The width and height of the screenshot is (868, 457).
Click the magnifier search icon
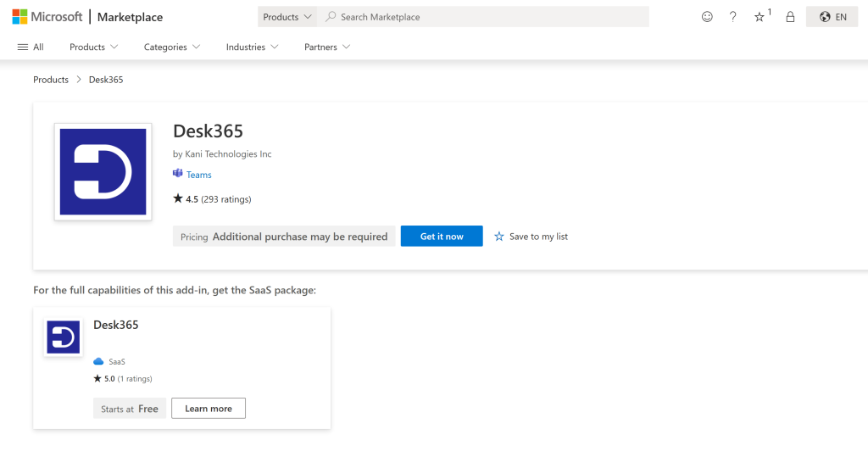[x=331, y=17]
